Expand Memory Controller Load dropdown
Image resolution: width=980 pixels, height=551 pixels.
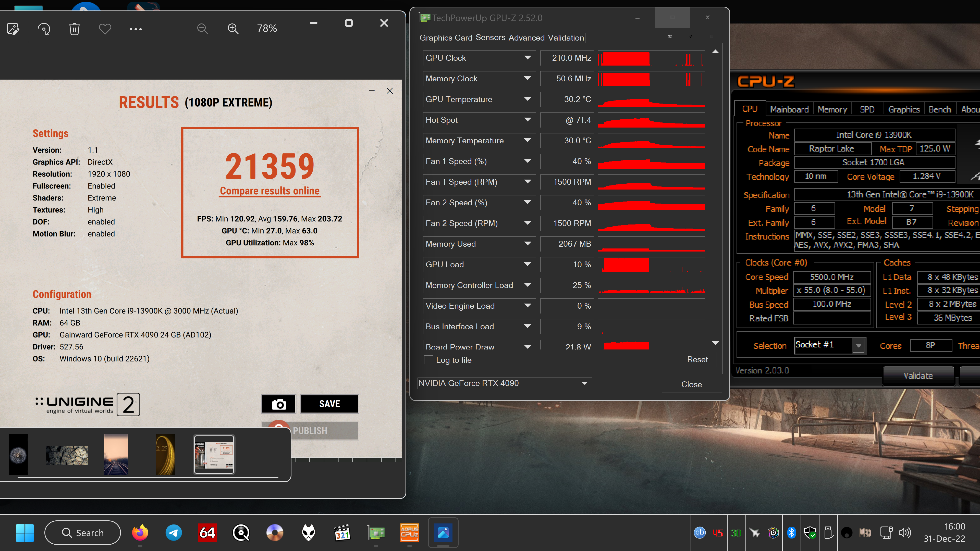(x=527, y=285)
